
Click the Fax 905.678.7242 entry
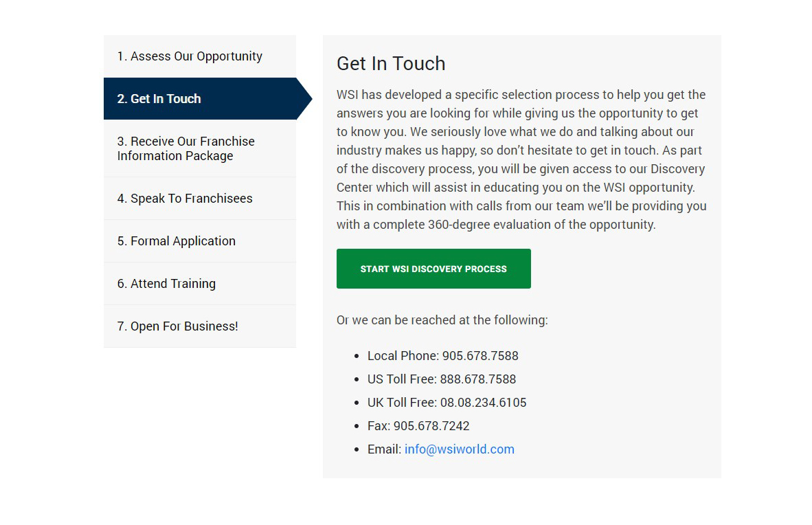418,426
